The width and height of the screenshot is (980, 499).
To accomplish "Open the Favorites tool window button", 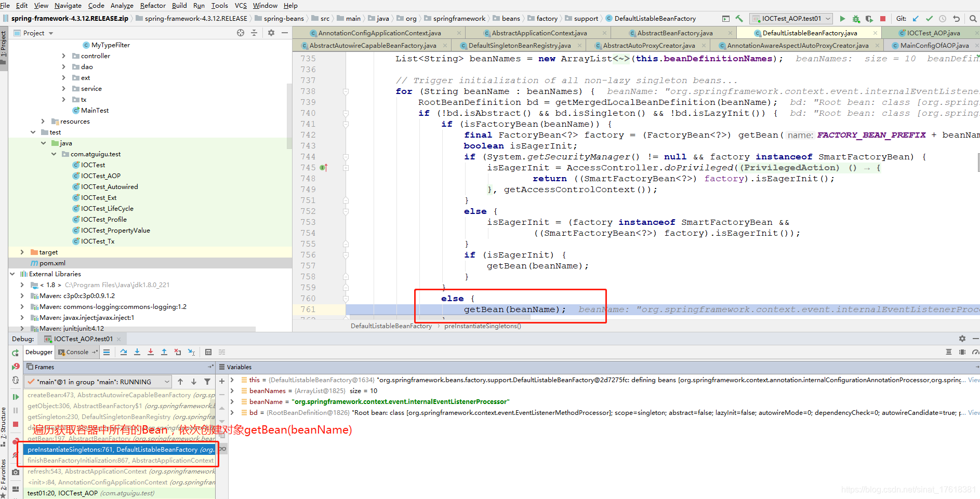I will 4,479.
